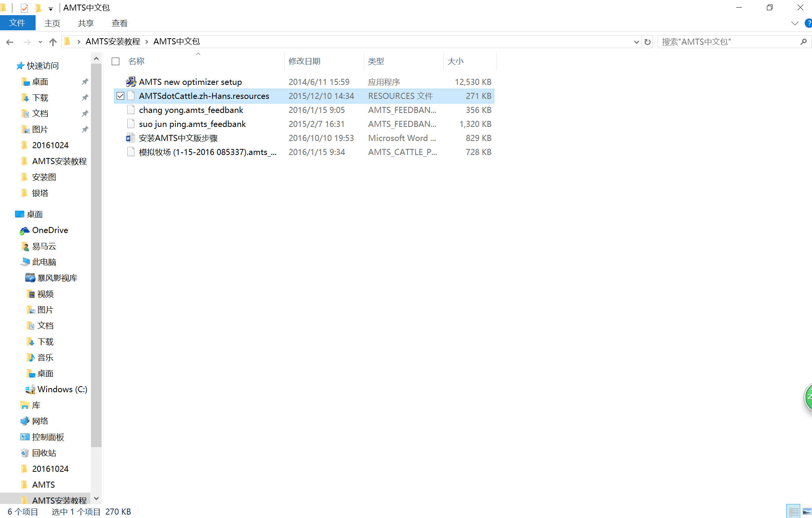The image size is (812, 518).
Task: Click the file icon of suo jun ping.amts_feedbank
Action: pos(131,124)
